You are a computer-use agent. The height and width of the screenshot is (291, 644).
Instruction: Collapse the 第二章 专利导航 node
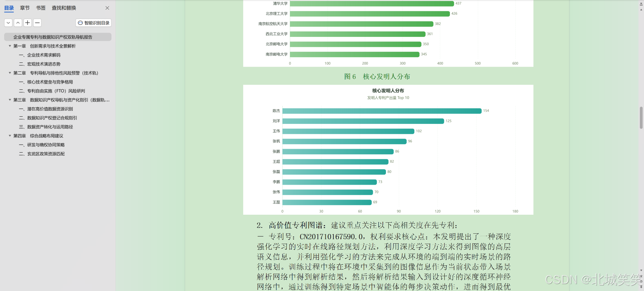point(10,73)
